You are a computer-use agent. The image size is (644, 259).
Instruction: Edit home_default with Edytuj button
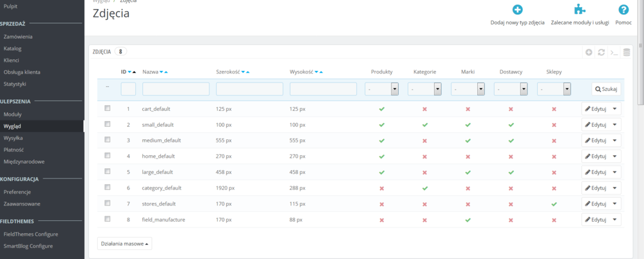596,156
